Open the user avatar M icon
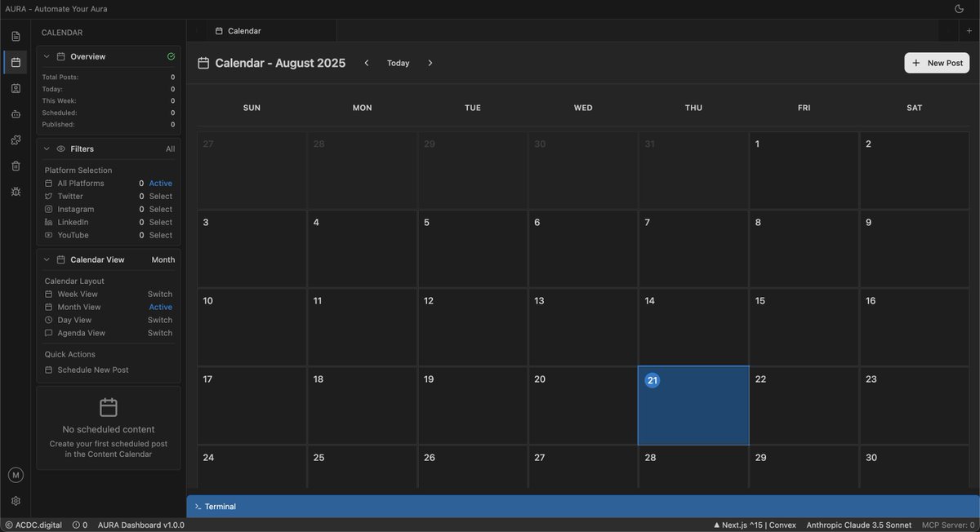This screenshot has height=532, width=980. [16, 475]
